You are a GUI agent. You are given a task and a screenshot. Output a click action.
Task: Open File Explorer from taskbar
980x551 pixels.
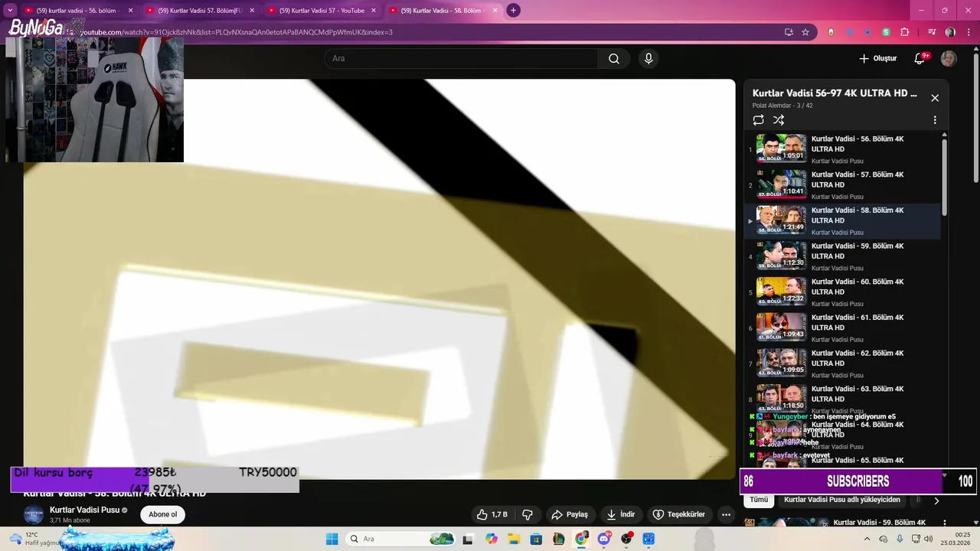coord(514,539)
